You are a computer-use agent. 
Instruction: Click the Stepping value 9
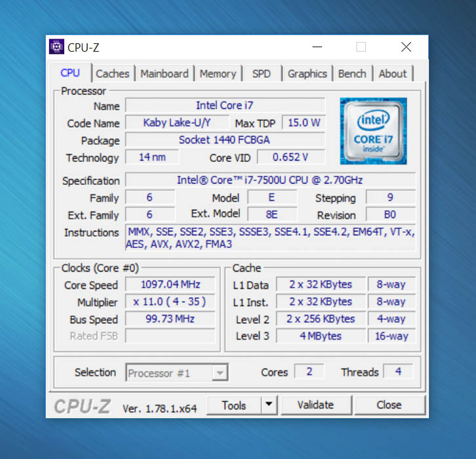coord(391,197)
